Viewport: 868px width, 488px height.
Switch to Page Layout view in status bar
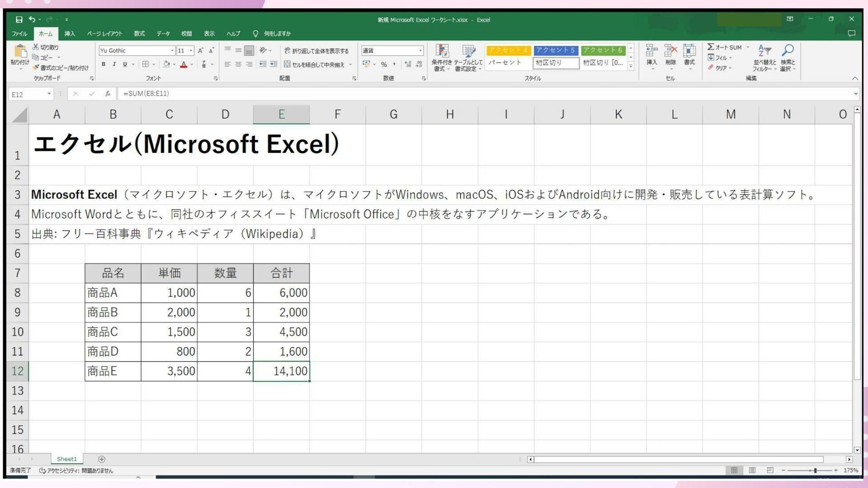click(752, 470)
